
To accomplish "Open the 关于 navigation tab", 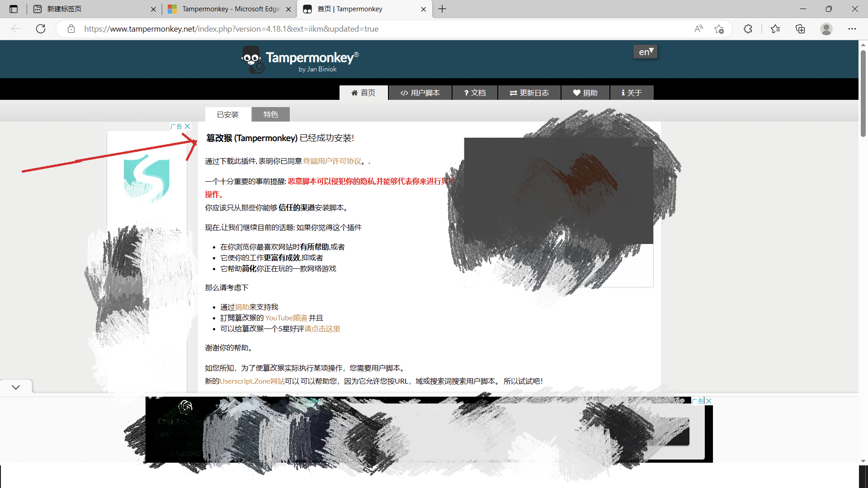I will tap(632, 93).
